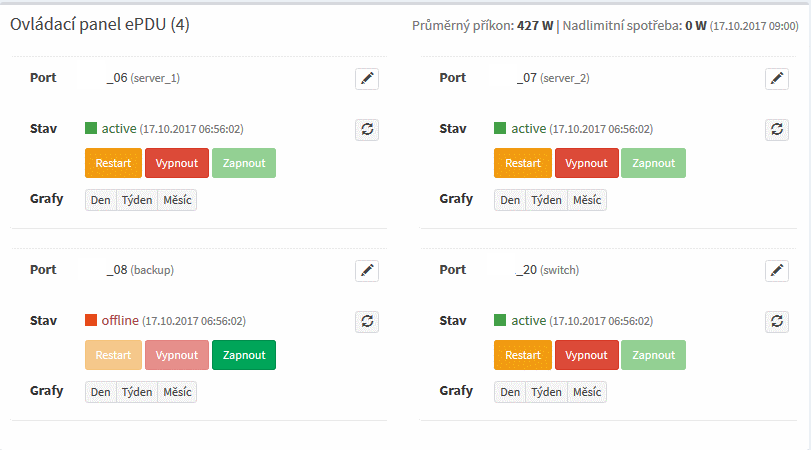Edit port _07 server_2 with pencil icon

(x=776, y=79)
